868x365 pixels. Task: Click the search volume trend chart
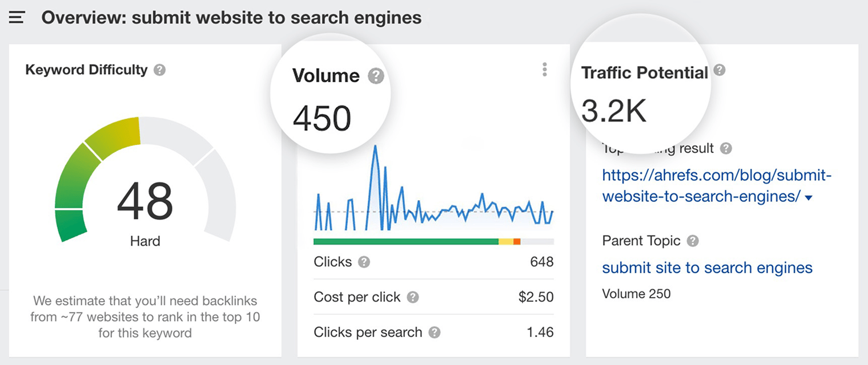[433, 194]
